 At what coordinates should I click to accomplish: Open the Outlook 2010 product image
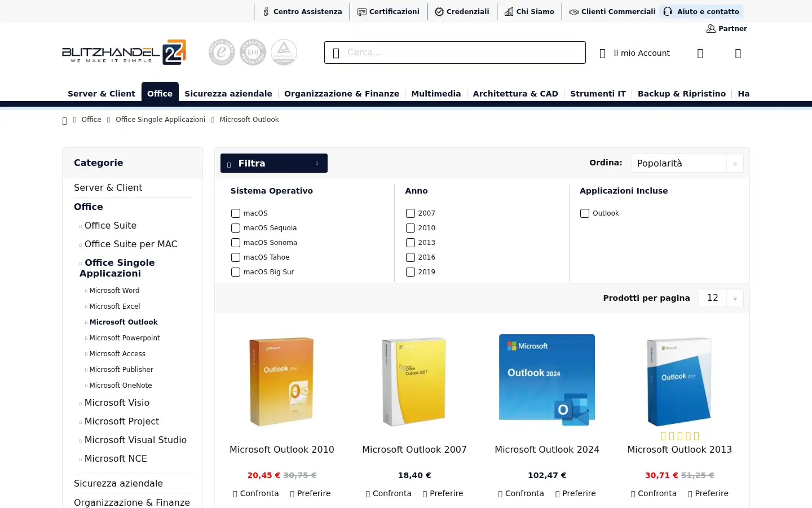(282, 381)
